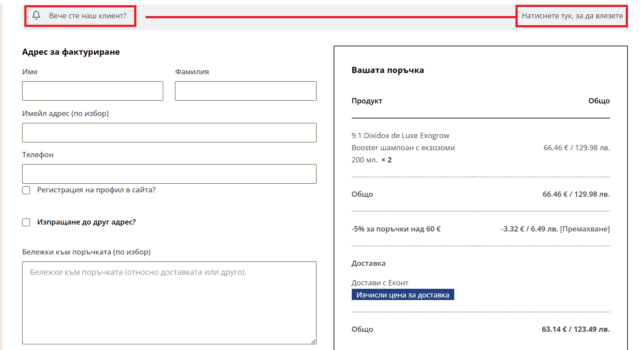The image size is (644, 350).
Task: Click the Бележки към поръчката textarea
Action: [169, 303]
